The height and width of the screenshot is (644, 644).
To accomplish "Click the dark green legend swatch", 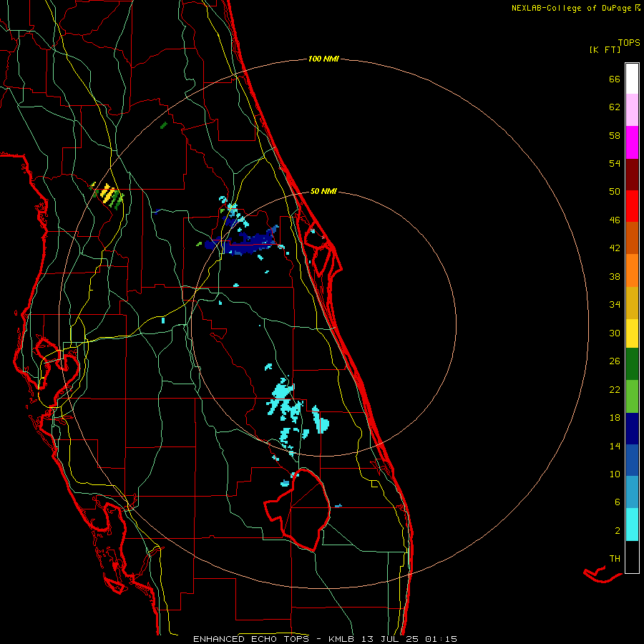I will click(632, 364).
